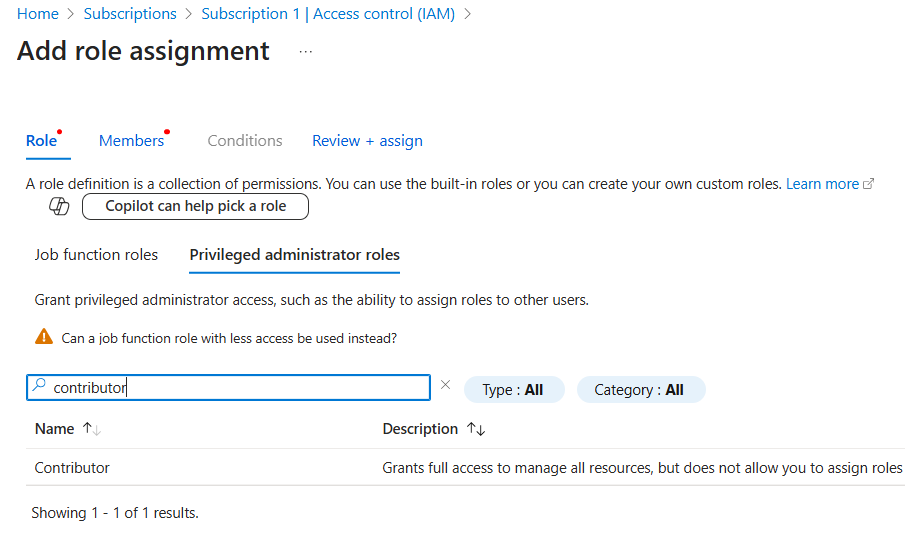This screenshot has height=533, width=905.
Task: Click the search magnifier icon in the field
Action: coord(39,385)
